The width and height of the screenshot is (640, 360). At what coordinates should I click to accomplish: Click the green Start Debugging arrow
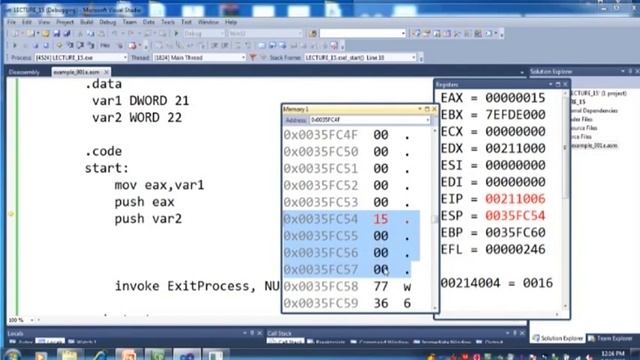coord(176,34)
